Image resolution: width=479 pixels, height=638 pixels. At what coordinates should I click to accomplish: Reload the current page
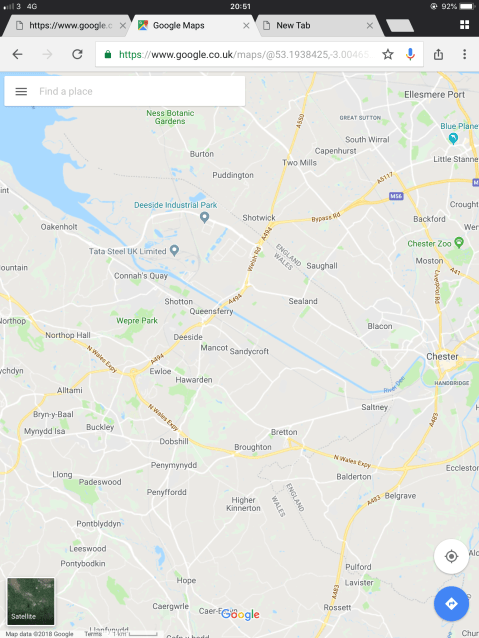click(x=77, y=54)
